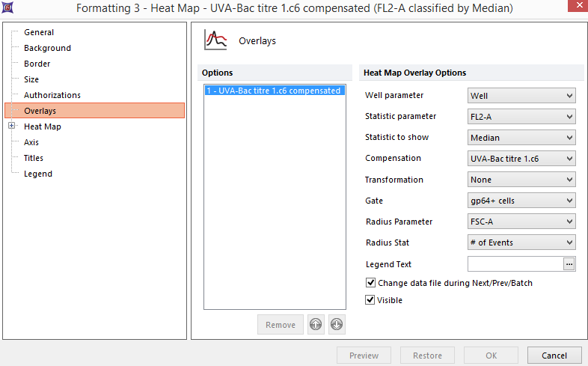Uncheck the Visible checkbox

click(370, 300)
